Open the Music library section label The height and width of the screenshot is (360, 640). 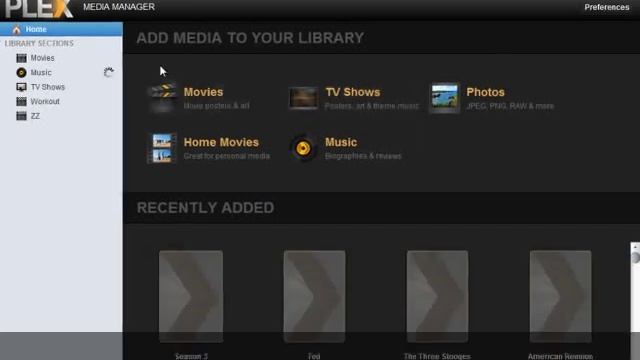tap(41, 73)
